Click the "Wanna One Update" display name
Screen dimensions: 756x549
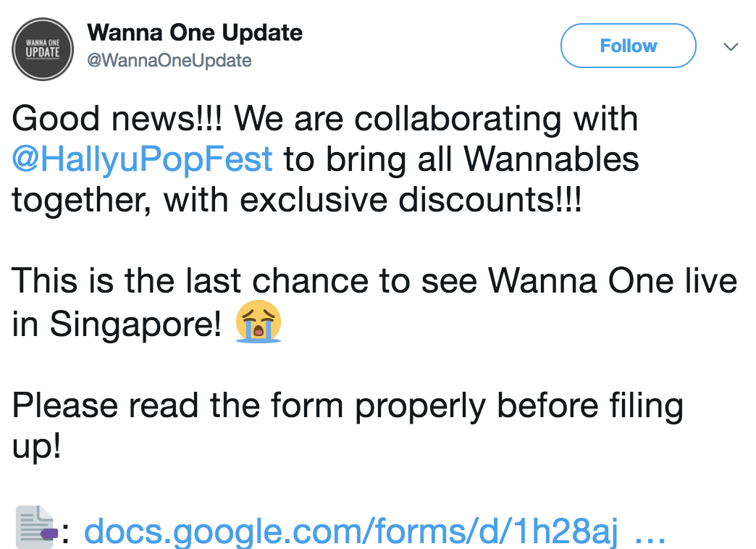194,33
